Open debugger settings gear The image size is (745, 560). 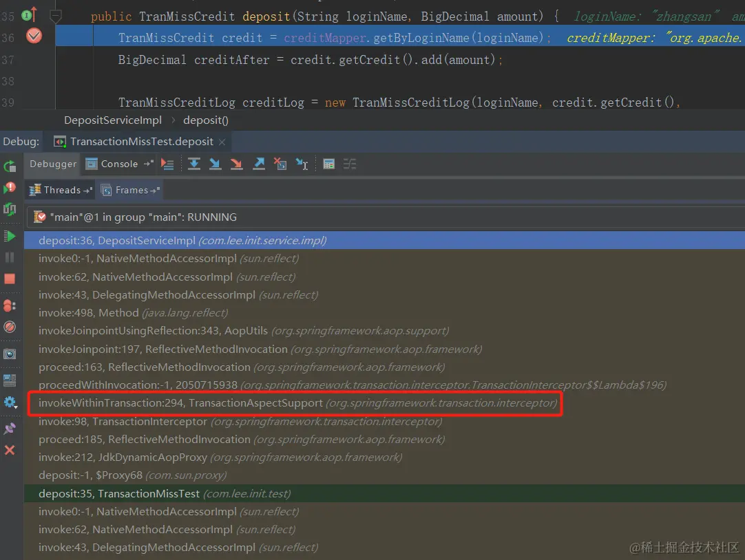pyautogui.click(x=10, y=402)
